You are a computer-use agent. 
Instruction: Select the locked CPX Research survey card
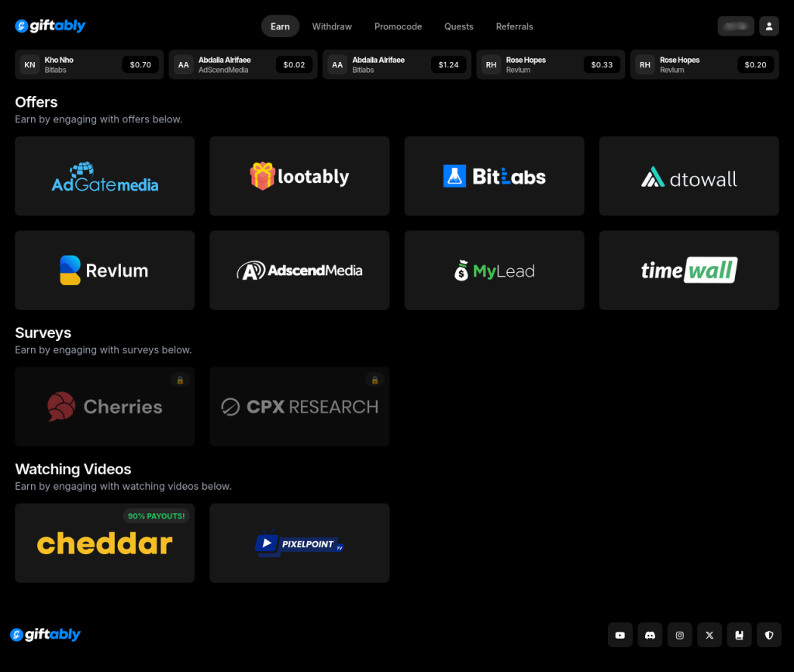tap(299, 407)
